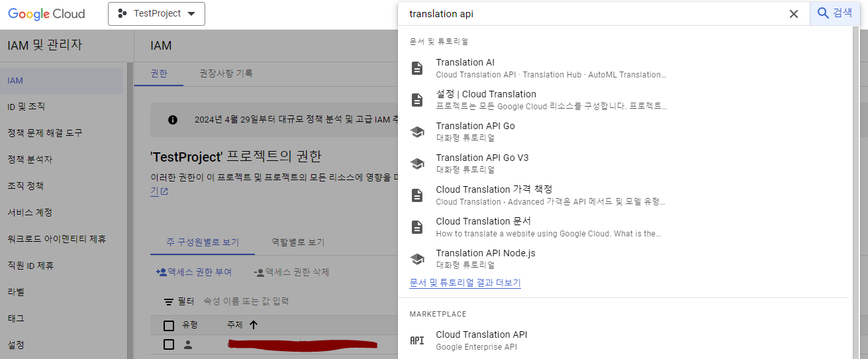Image resolution: width=868 pixels, height=359 pixels.
Task: Click 문서 및 튜토리얼 결과 더보기 link
Action: [x=465, y=283]
